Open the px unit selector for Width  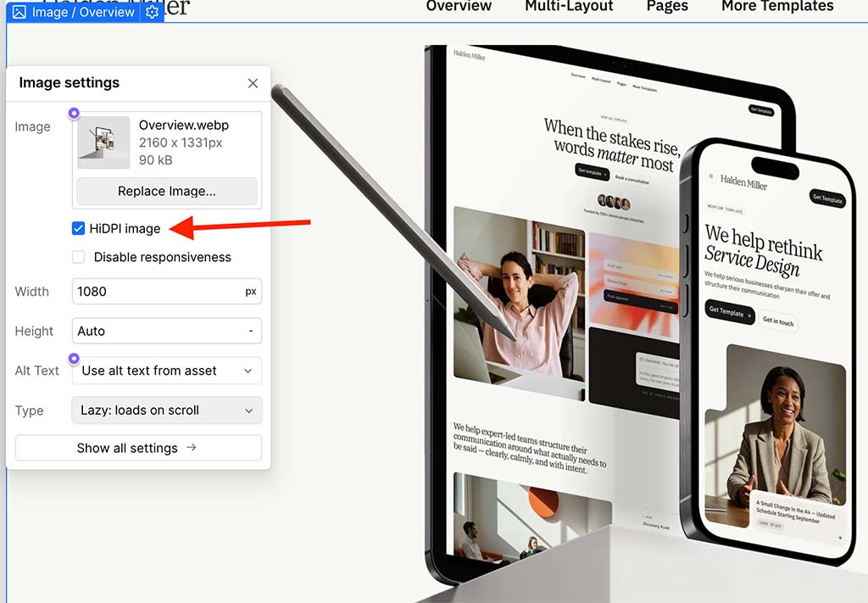point(251,291)
